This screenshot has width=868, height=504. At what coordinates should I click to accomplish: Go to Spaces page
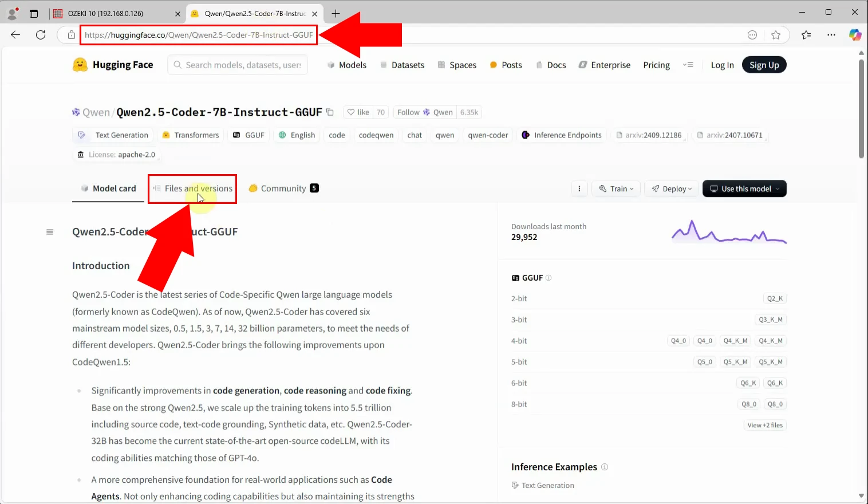(x=457, y=65)
